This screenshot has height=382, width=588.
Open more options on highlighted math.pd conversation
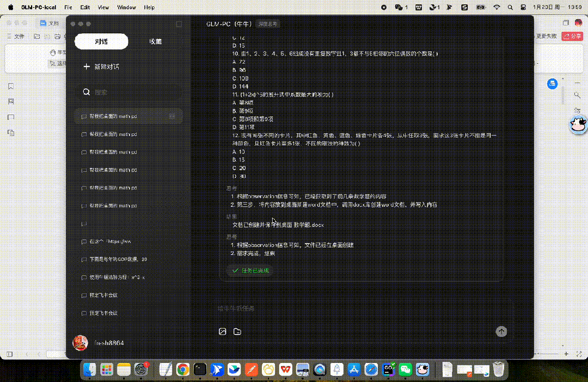pyautogui.click(x=173, y=116)
